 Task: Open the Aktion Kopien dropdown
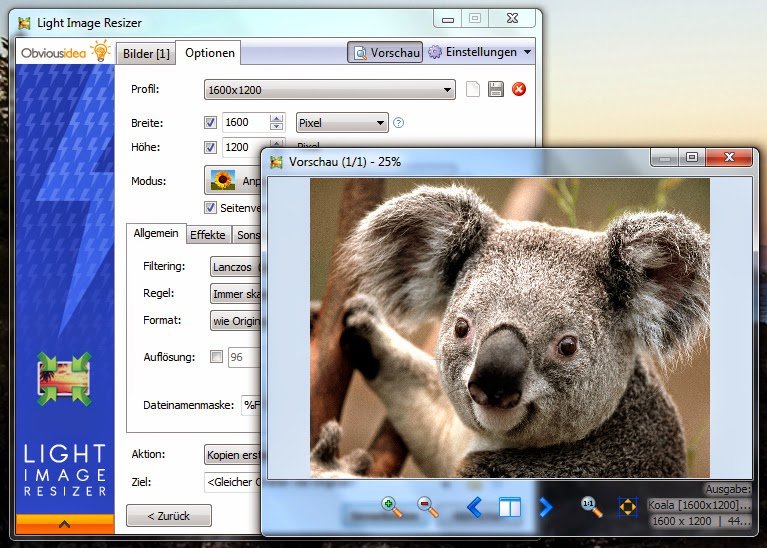233,455
